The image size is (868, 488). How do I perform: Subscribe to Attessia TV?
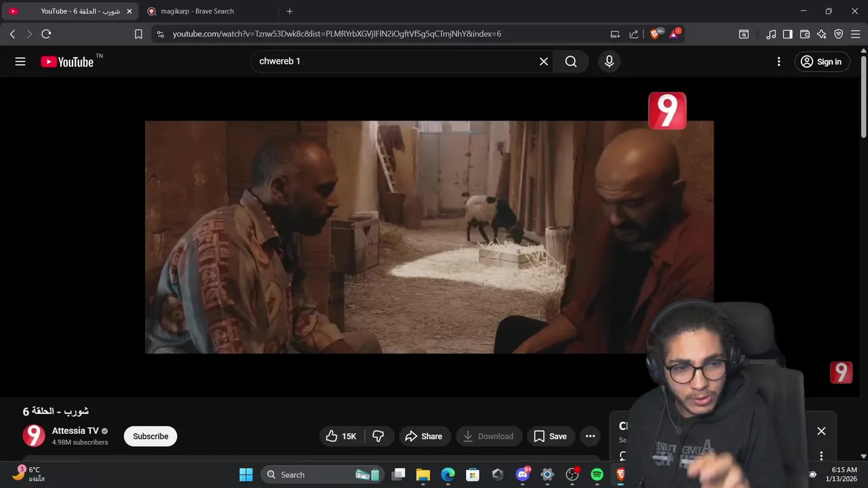coord(151,436)
